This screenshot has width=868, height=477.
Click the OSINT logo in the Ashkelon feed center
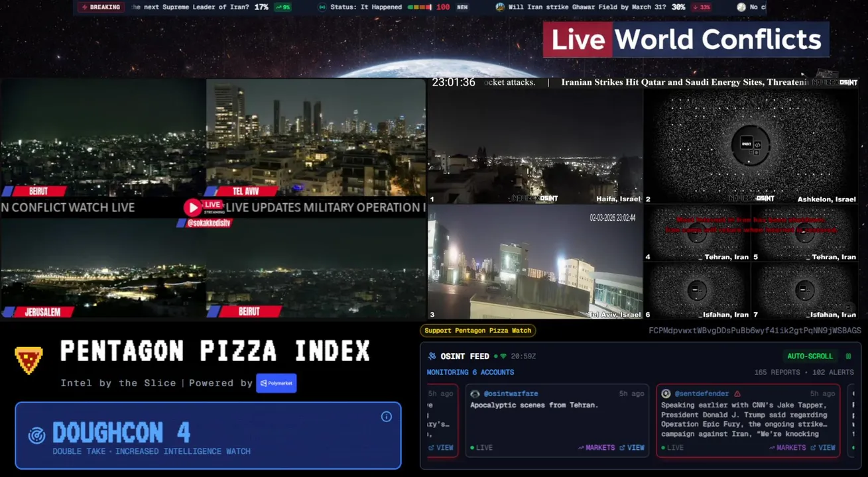pyautogui.click(x=751, y=145)
